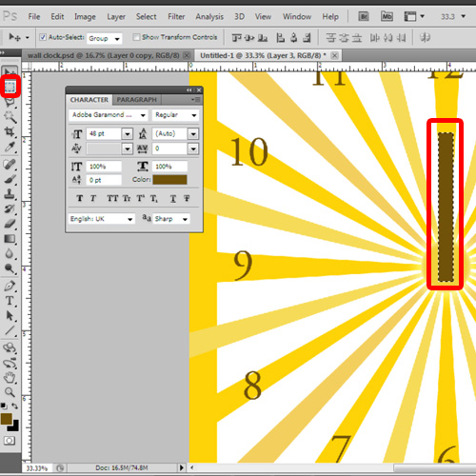Open the Analysis menu

(x=209, y=16)
